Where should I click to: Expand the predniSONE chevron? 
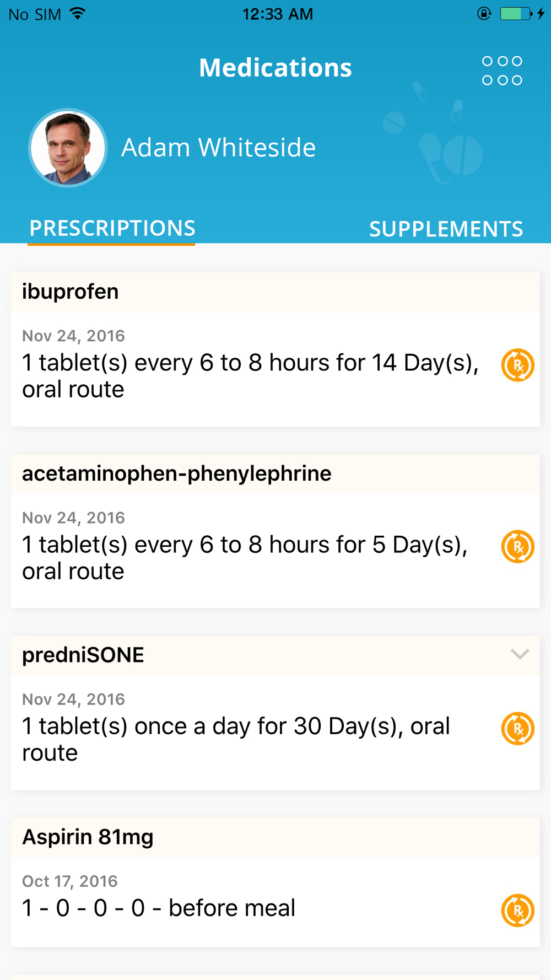(x=520, y=655)
